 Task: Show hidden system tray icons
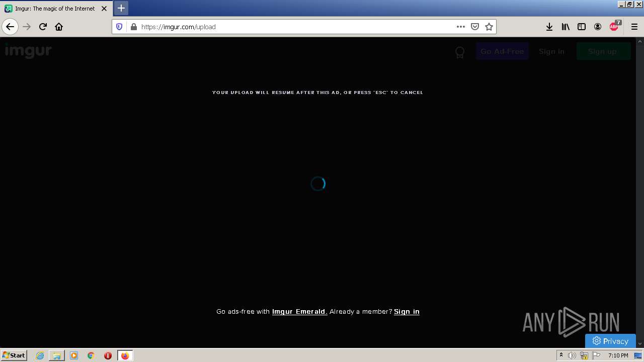(561, 355)
